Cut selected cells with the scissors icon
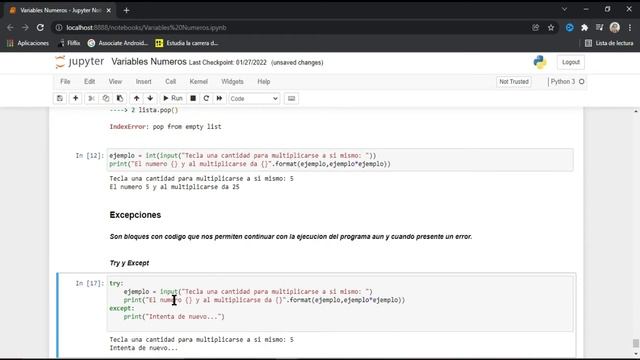 click(91, 98)
